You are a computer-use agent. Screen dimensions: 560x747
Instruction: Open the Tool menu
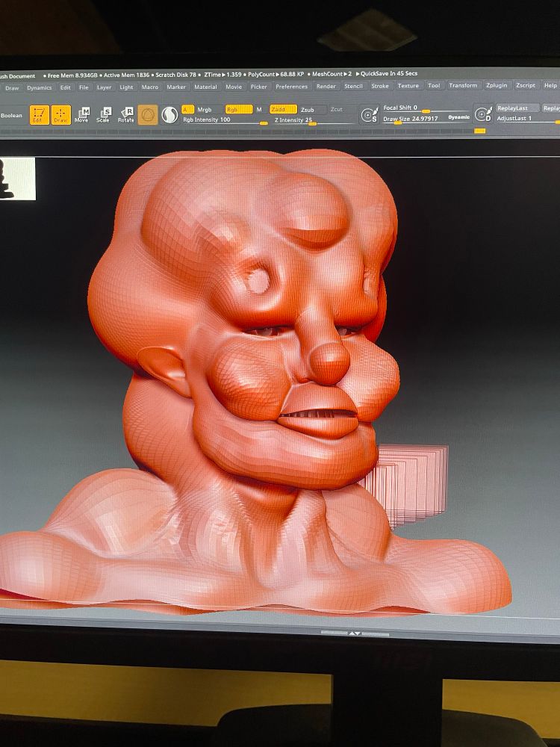tap(434, 86)
